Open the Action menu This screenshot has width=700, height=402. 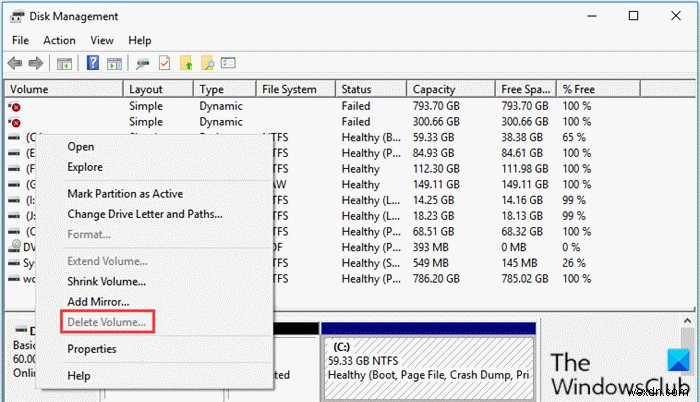59,41
